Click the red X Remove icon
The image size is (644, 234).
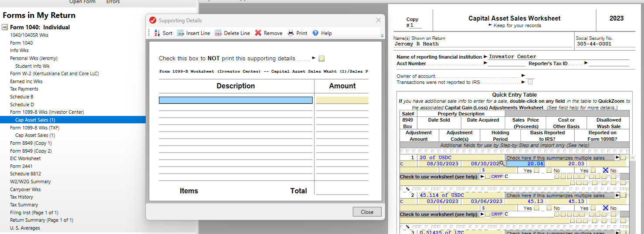tap(258, 33)
